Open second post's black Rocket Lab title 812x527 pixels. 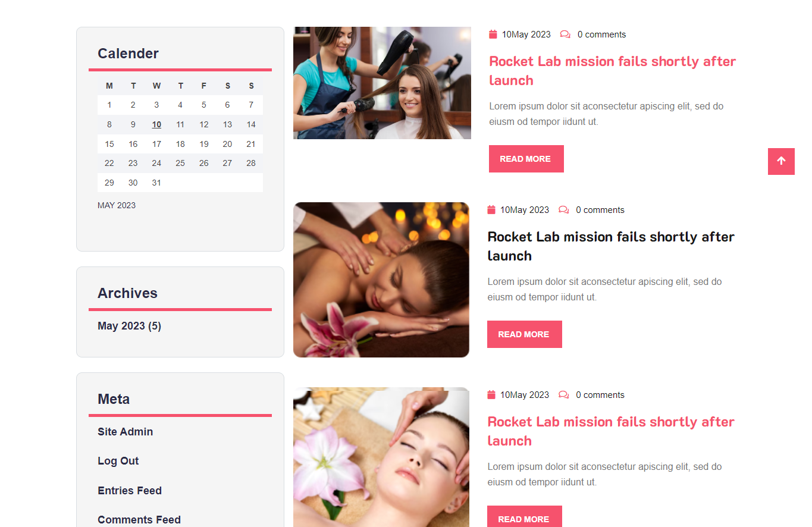(611, 246)
